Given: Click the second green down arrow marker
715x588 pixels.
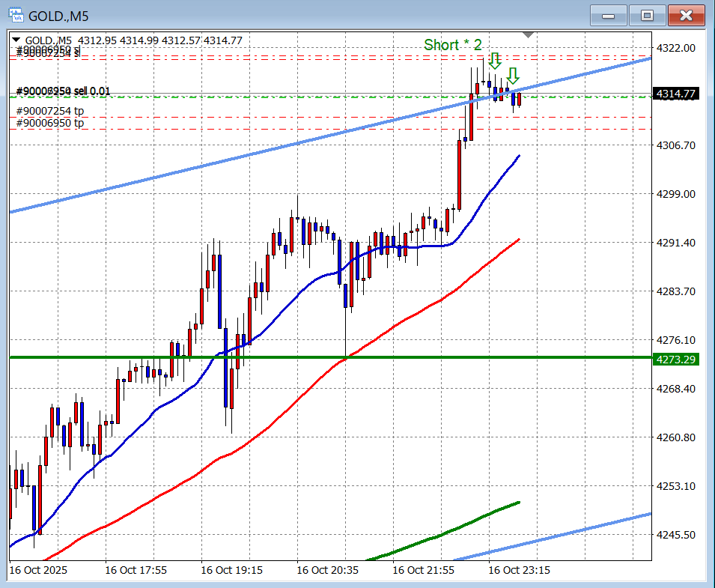Looking at the screenshot, I should point(512,75).
